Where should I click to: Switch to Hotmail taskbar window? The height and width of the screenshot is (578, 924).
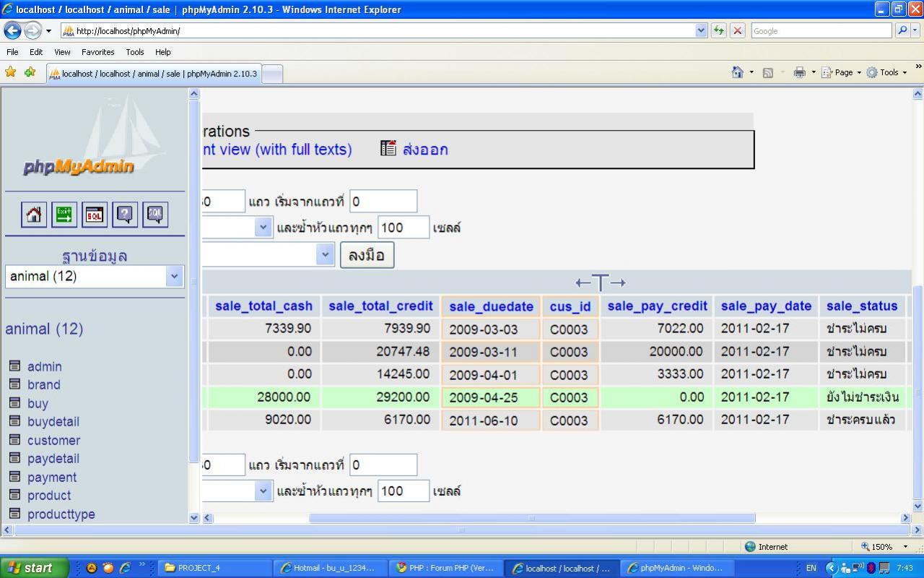[x=331, y=568]
